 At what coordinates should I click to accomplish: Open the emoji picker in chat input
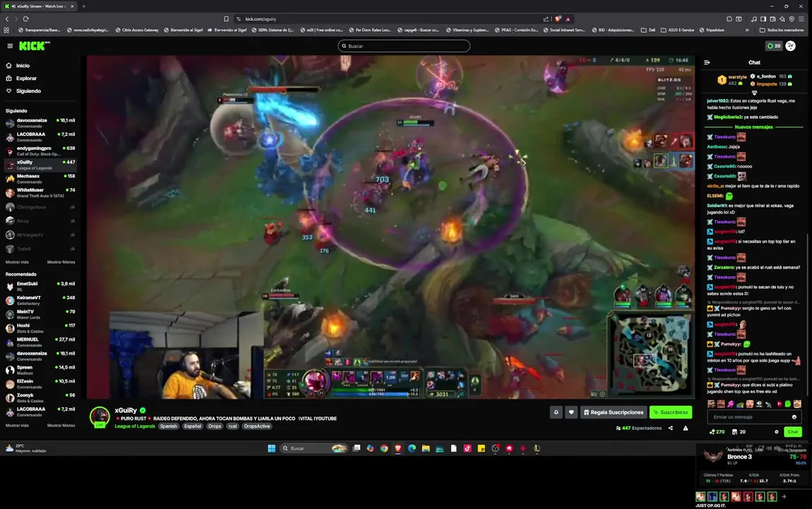click(x=794, y=417)
